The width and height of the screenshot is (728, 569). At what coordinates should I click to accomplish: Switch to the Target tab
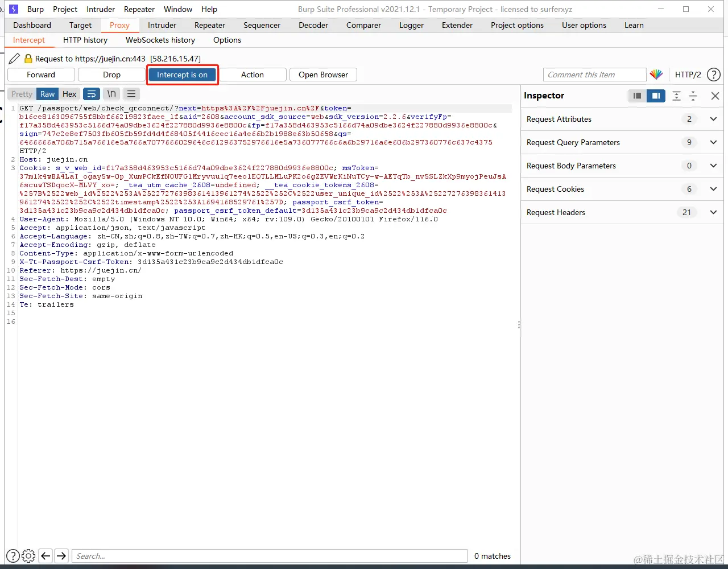tap(80, 25)
